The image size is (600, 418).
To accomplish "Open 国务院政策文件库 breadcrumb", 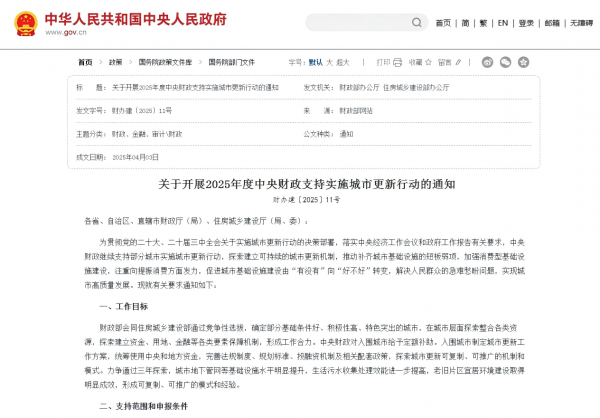I will tap(165, 62).
